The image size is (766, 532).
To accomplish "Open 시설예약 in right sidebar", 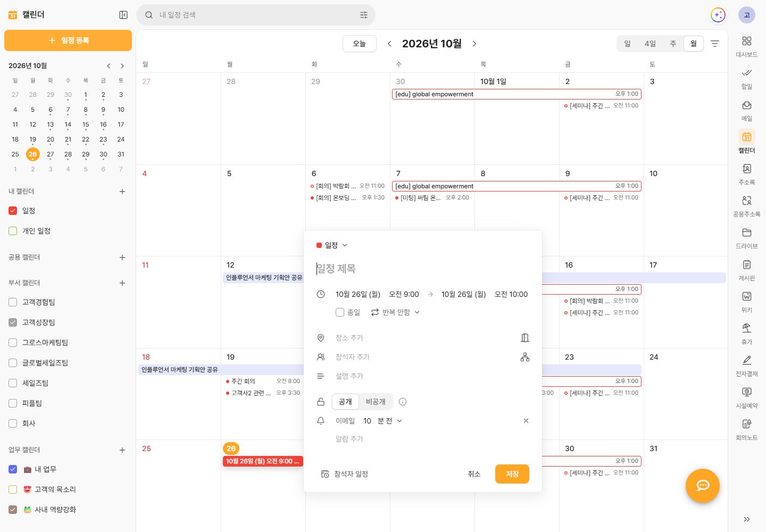I will click(x=747, y=397).
